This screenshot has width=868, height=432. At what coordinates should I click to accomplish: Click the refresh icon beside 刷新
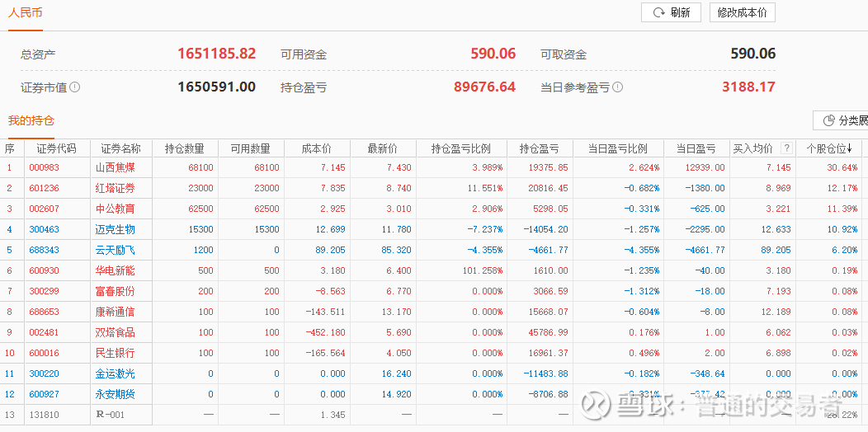click(658, 13)
